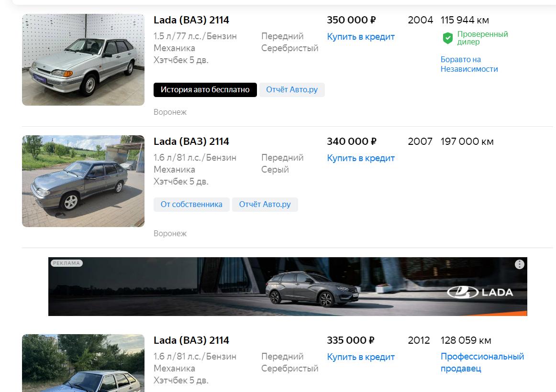Open the Lada 2114 listing priced 335 000 ₽
Screen dimensions: 556x392
click(x=191, y=340)
